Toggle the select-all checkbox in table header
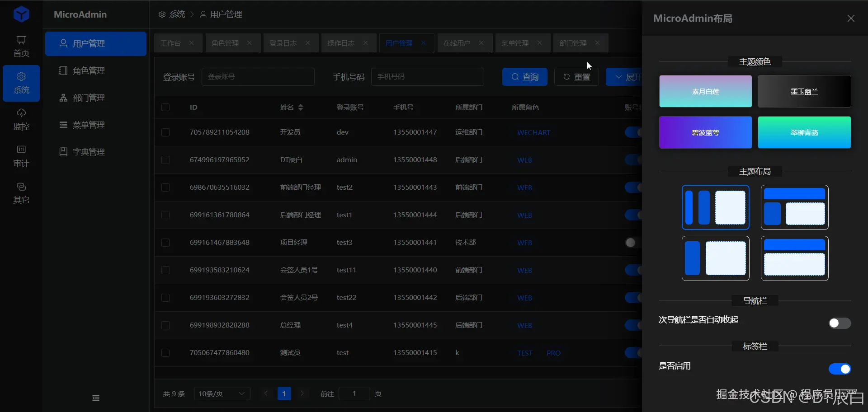This screenshot has height=412, width=868. (165, 107)
